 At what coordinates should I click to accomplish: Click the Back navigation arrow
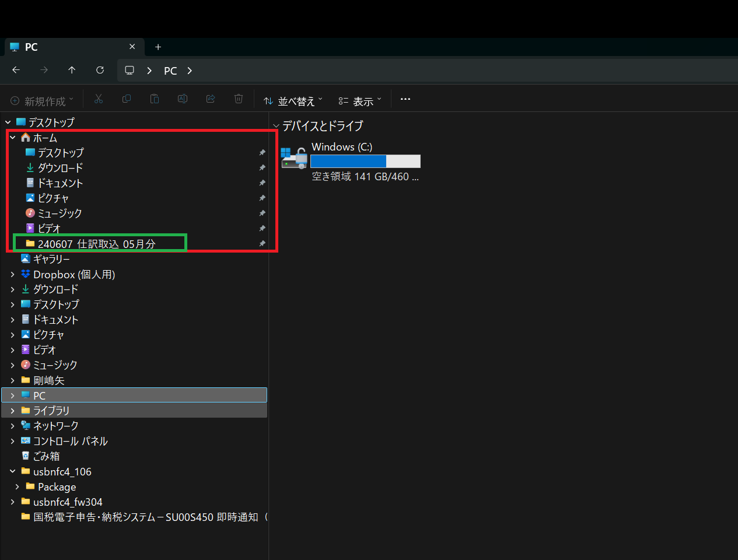tap(16, 70)
